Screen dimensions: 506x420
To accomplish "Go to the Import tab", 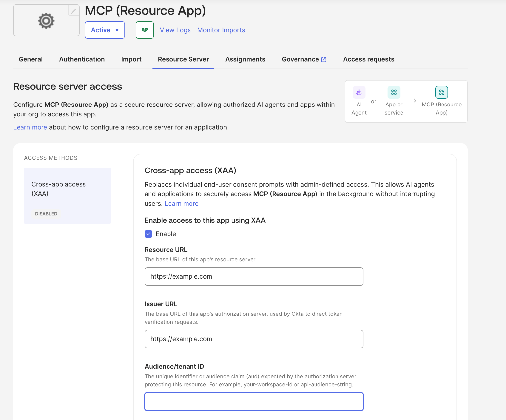I will 131,59.
